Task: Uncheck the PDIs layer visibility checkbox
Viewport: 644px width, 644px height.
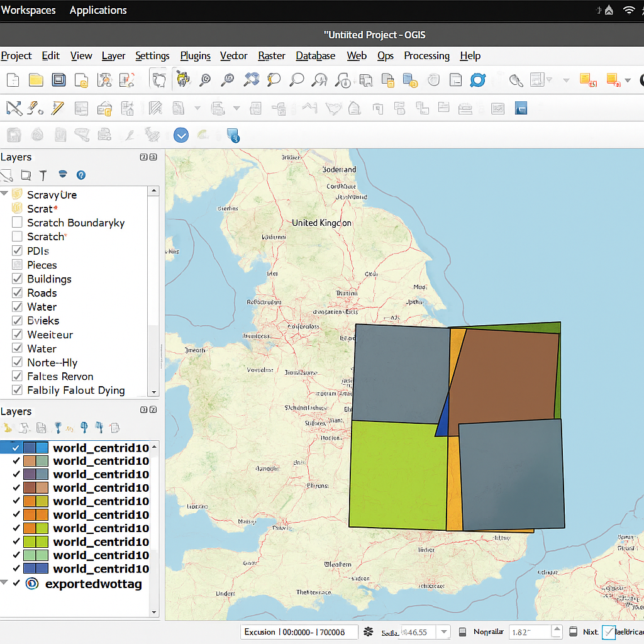Action: 17,250
